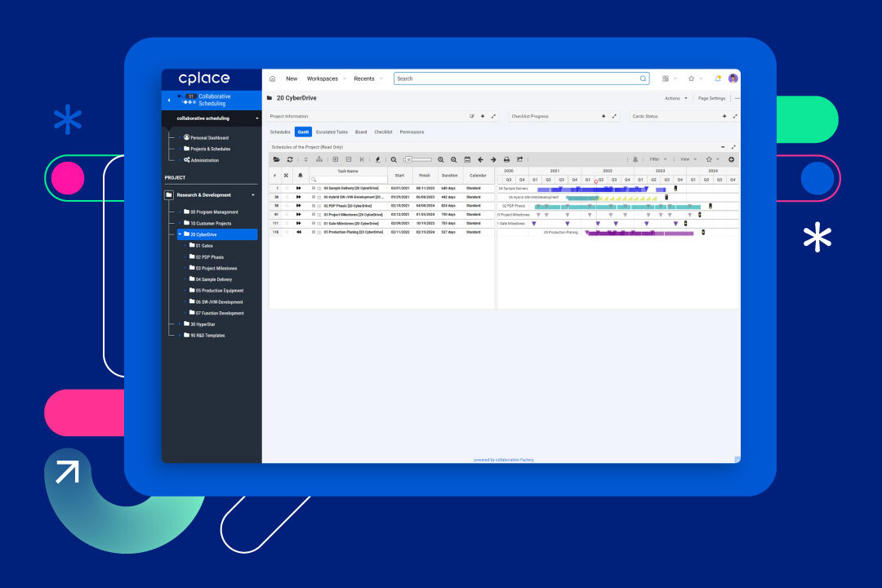Open the user avatar menu
The height and width of the screenshot is (588, 882).
click(733, 78)
